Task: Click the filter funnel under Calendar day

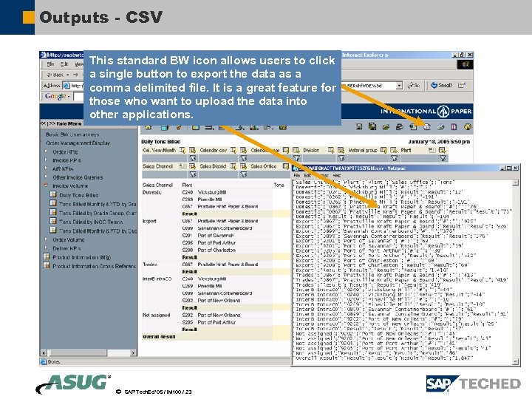Action: [244, 158]
